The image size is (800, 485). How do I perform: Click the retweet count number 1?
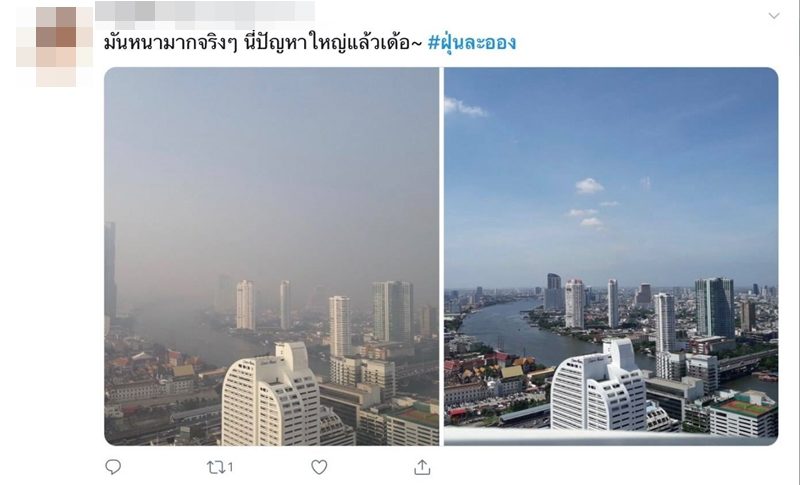point(230,467)
